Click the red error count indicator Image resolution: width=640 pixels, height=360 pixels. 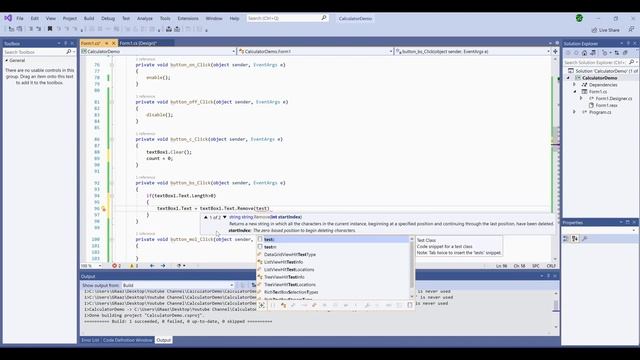point(116,266)
